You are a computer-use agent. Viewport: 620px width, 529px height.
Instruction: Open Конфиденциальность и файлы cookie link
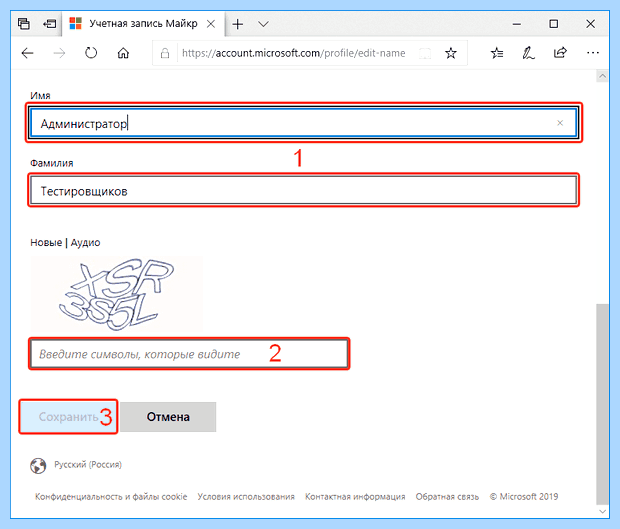111,497
